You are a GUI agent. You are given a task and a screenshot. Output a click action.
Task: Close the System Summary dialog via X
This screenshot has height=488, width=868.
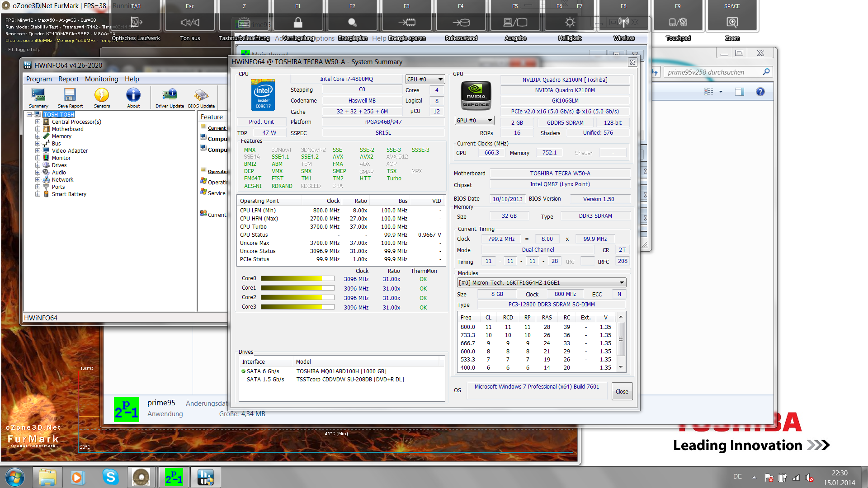pyautogui.click(x=632, y=62)
